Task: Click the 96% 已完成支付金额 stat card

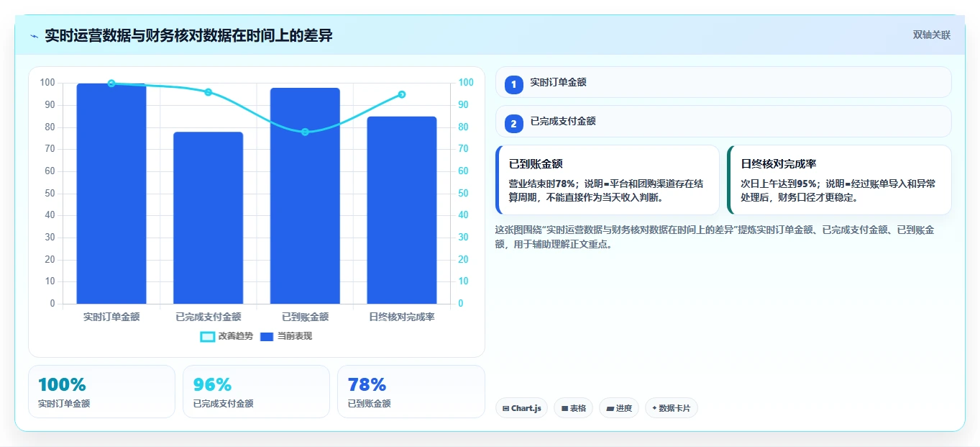Action: [x=256, y=392]
